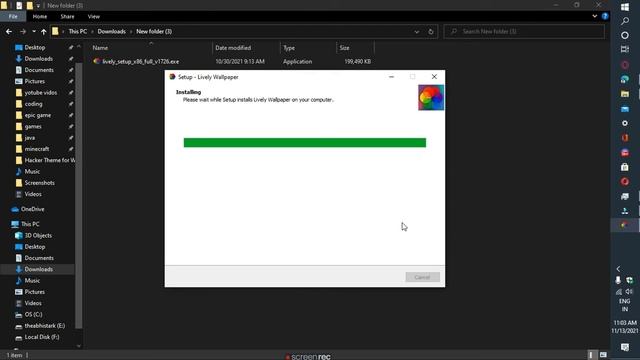Open the Windows Start button
The height and width of the screenshot is (360, 640).
click(625, 7)
